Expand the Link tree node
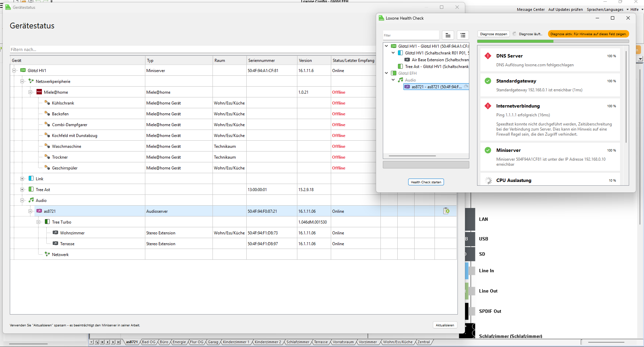644x347 pixels. 22,179
